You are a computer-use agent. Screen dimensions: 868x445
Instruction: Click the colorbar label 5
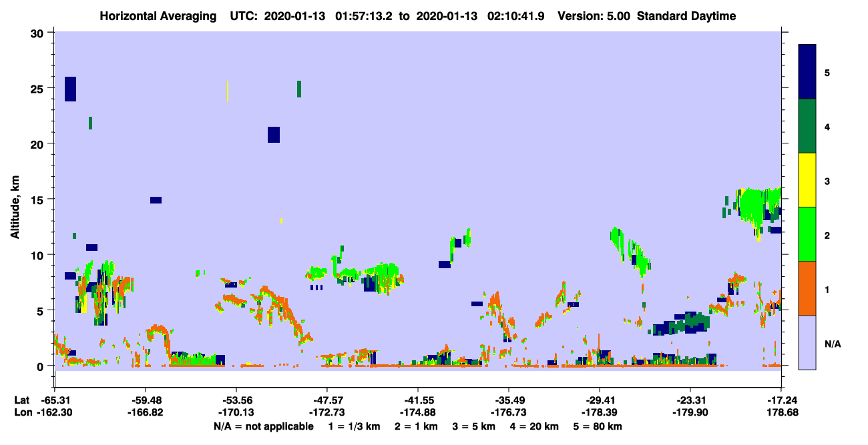(827, 72)
